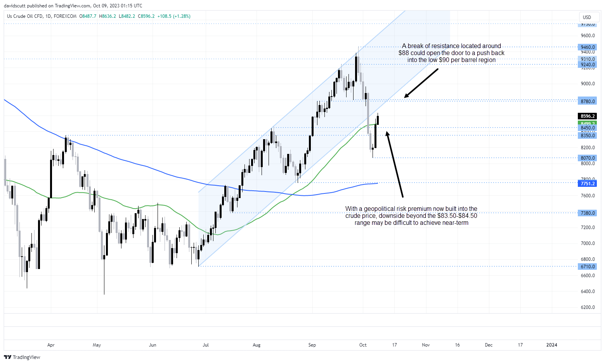Viewport: 605px width, 364px height.
Task: Select the 'A break of resistance located around $88' annotation
Action: coord(452,53)
